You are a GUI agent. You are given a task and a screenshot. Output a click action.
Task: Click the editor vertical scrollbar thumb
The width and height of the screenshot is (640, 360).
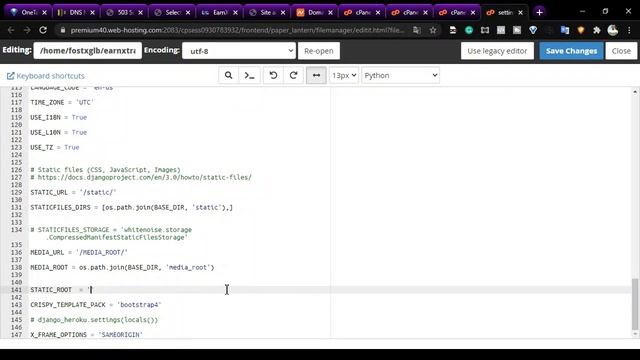pyautogui.click(x=635, y=304)
